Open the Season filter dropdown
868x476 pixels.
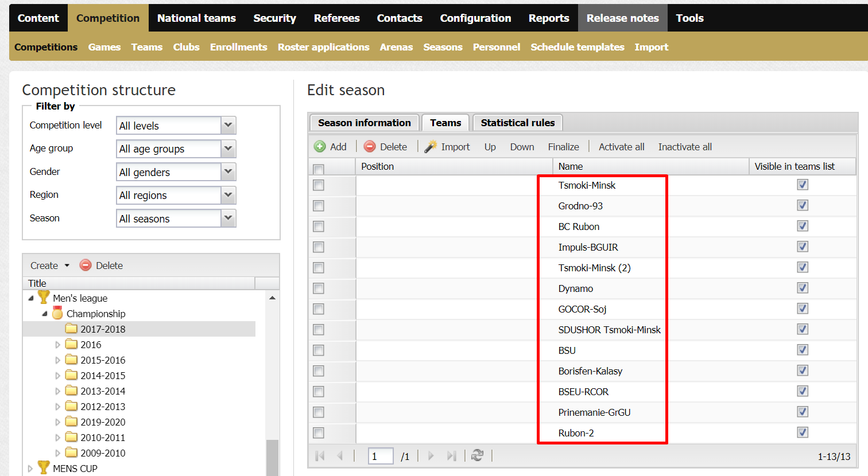(228, 218)
